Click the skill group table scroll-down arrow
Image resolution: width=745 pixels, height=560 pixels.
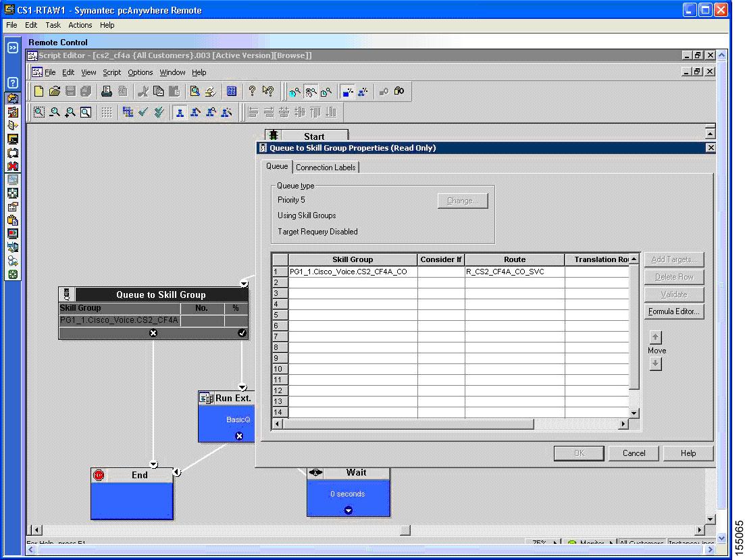[x=634, y=413]
